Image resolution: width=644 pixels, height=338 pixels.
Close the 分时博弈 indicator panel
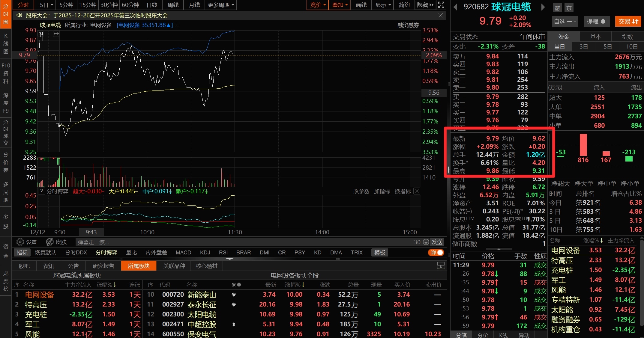(417, 191)
